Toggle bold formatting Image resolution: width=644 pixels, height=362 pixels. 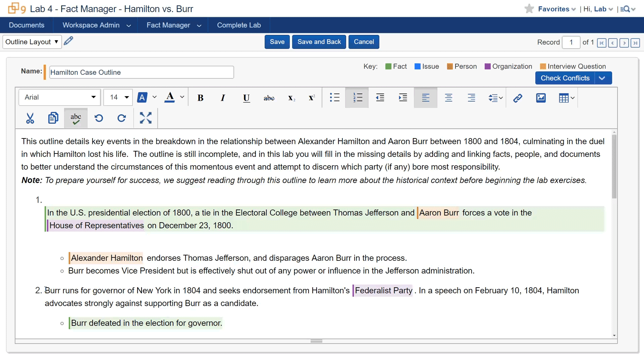click(200, 98)
